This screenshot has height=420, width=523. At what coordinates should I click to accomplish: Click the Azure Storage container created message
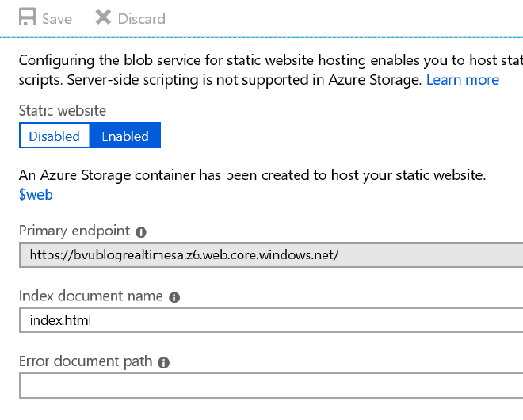click(x=251, y=174)
